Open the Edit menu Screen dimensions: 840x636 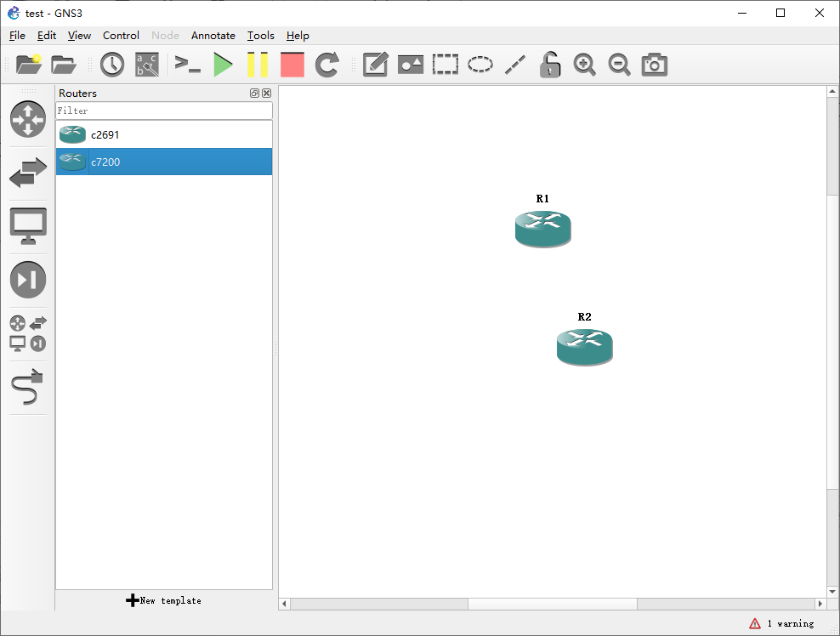(x=47, y=36)
